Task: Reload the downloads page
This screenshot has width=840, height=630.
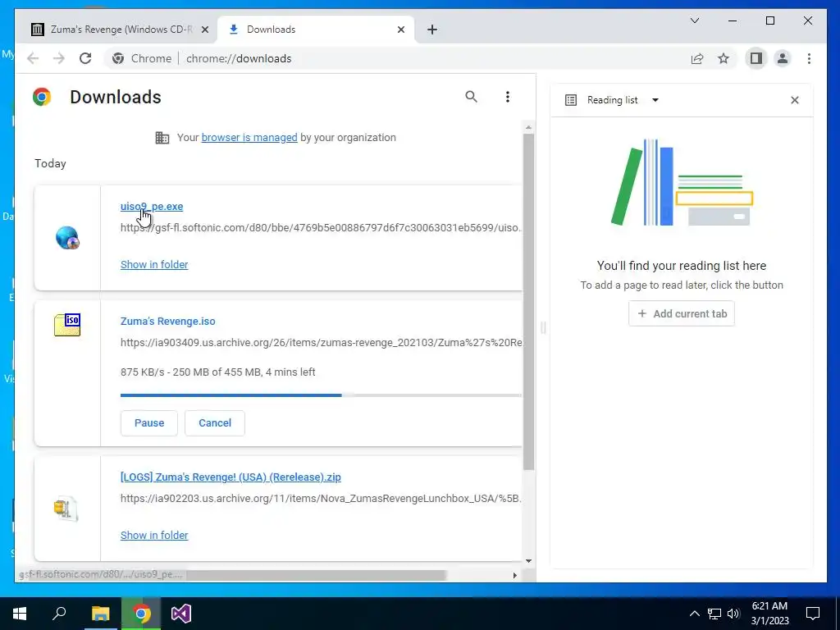Action: (x=85, y=58)
